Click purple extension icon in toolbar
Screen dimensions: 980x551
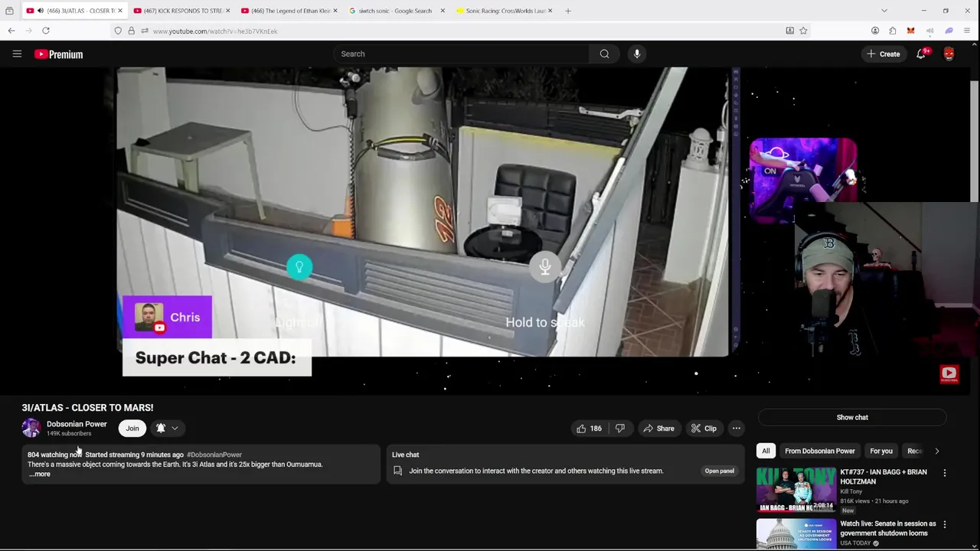pos(949,31)
